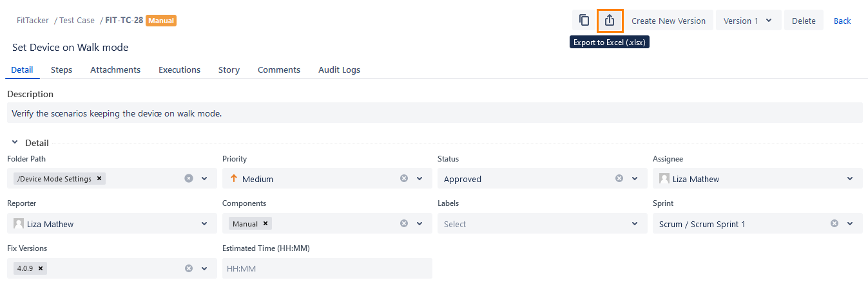Open the Test Case breadcrumb link

(77, 20)
